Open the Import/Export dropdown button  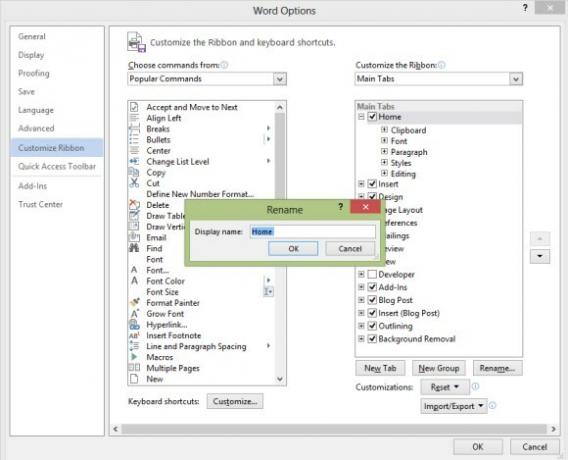click(x=454, y=406)
